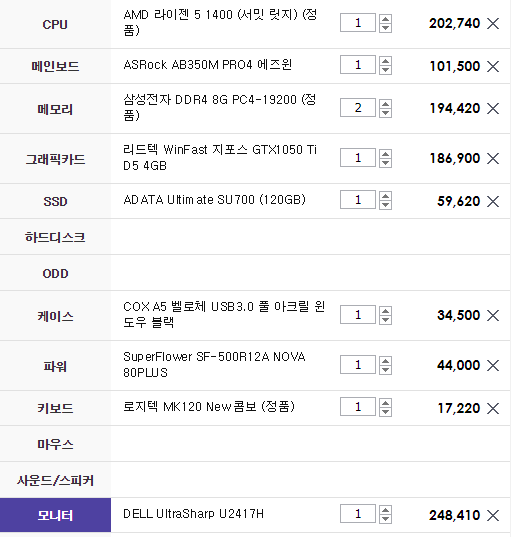The height and width of the screenshot is (537, 511).
Task: Delete the COX A5 case entry
Action: 493,315
